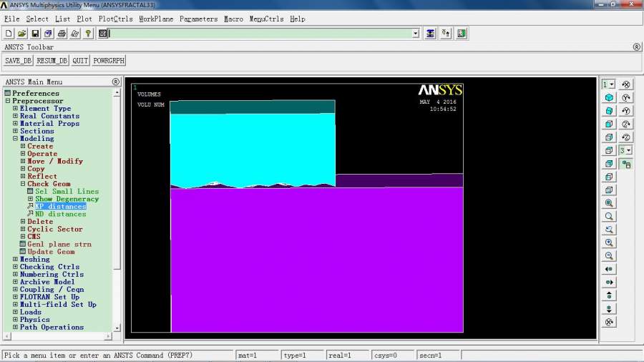This screenshot has width=644, height=362.
Task: Click the Preferences tree item
Action: click(x=35, y=93)
